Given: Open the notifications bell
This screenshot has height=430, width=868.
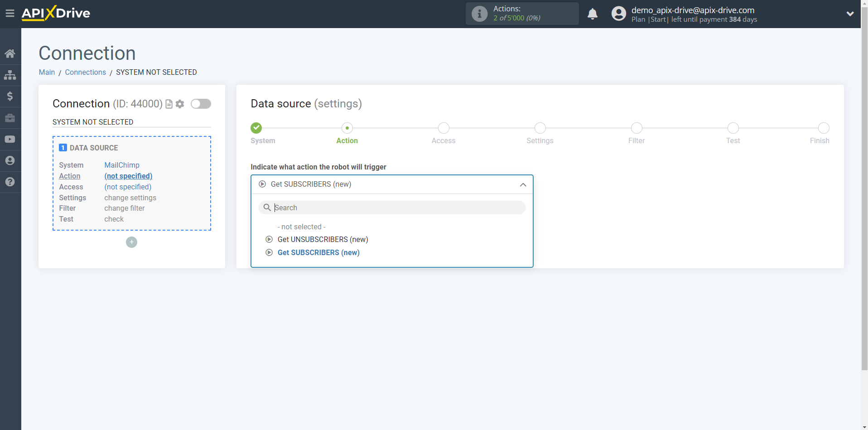Looking at the screenshot, I should tap(593, 14).
